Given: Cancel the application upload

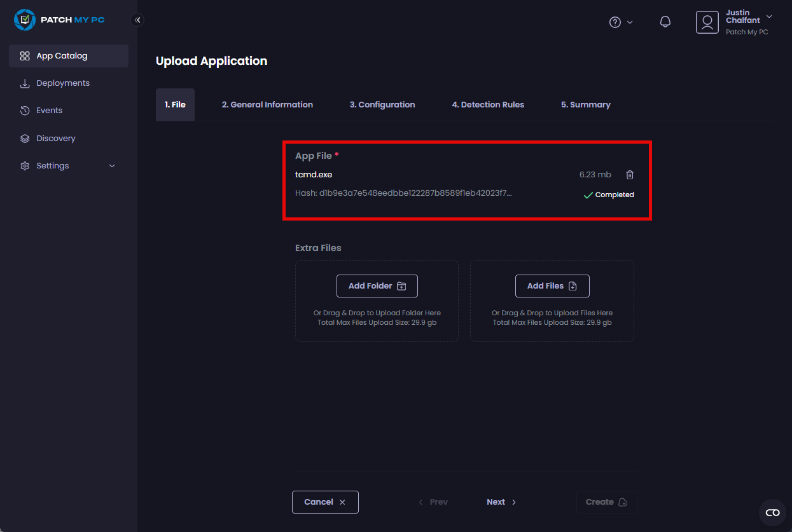Looking at the screenshot, I should point(325,502).
